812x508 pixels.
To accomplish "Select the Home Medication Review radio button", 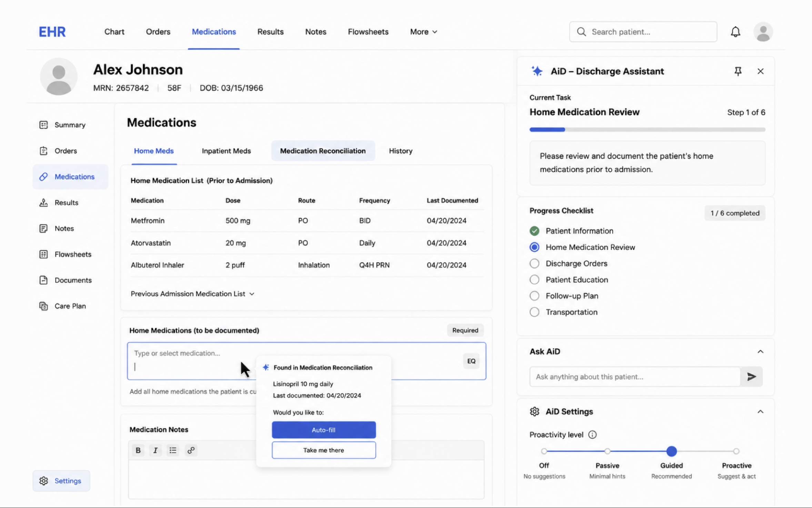I will (534, 247).
